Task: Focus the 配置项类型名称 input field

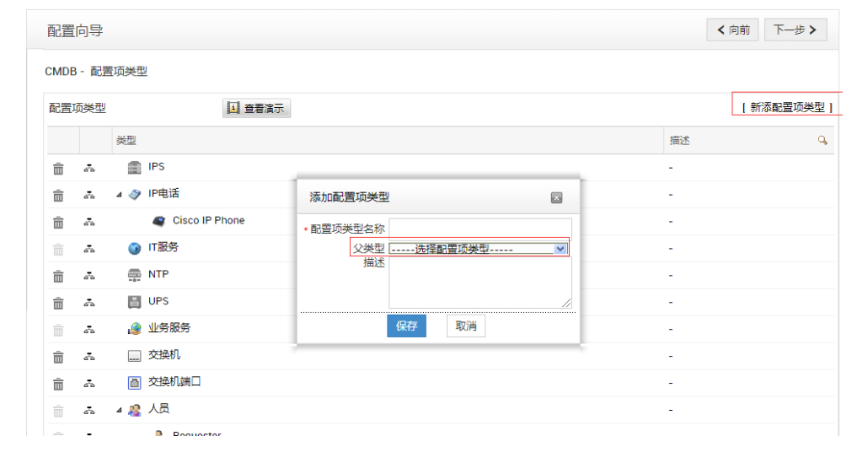Action: [x=480, y=228]
